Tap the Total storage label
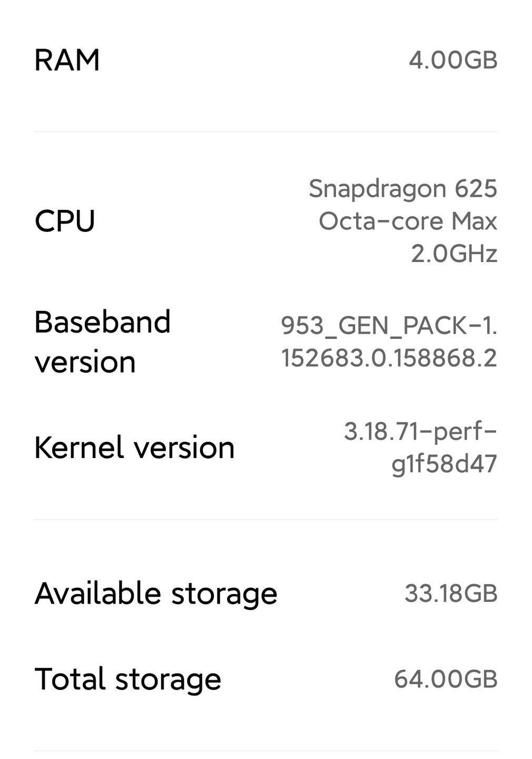This screenshot has height=759, width=532. 128,679
